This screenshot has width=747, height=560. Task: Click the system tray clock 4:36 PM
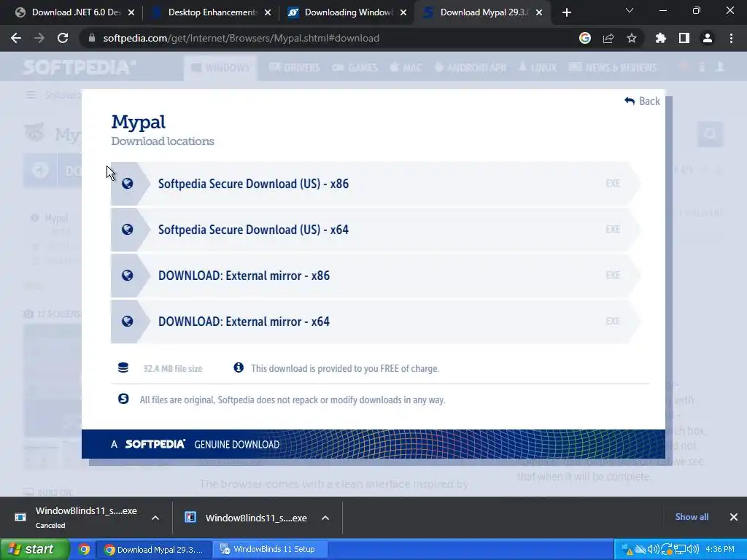[720, 550]
